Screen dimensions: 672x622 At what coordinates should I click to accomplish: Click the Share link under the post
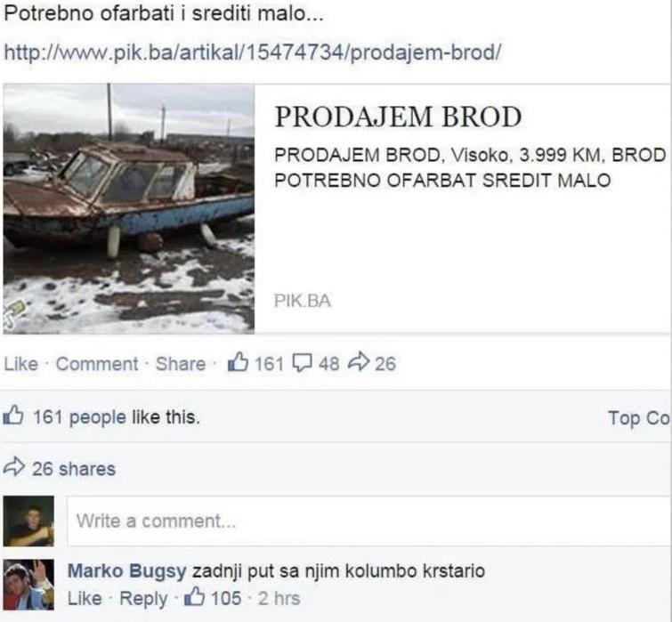coord(181,364)
